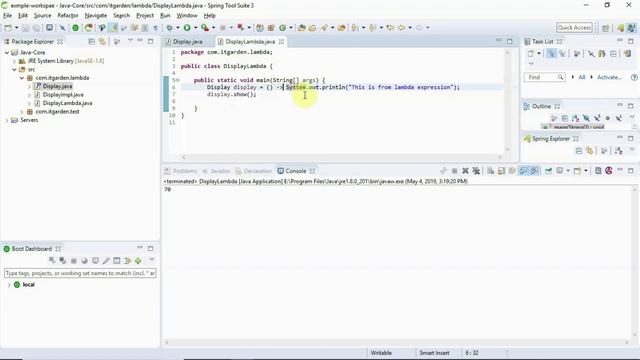Toggle Scheduled view in Task List

(562, 53)
